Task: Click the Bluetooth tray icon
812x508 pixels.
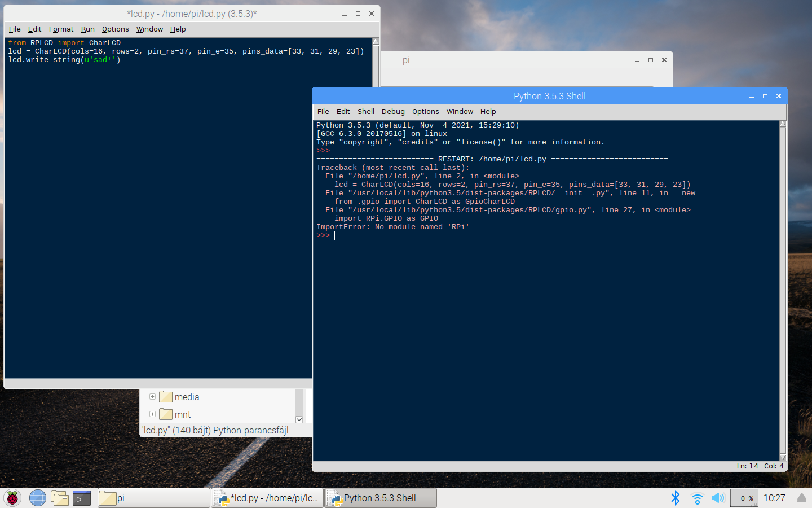Action: 676,498
